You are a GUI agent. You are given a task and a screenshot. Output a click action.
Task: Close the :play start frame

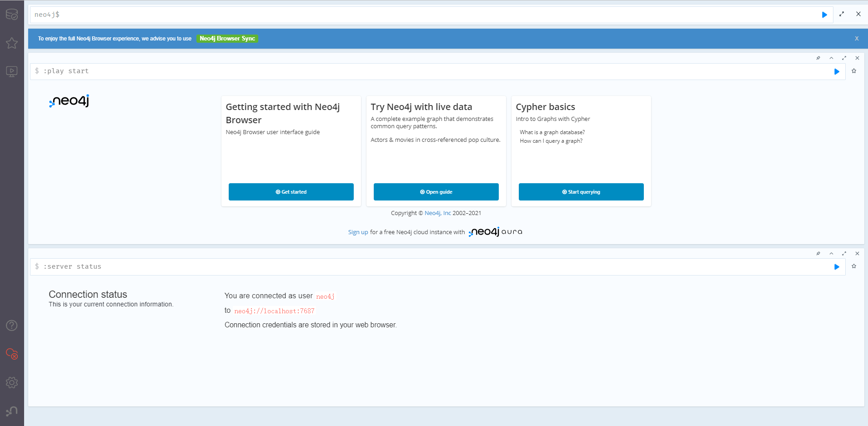click(x=857, y=58)
